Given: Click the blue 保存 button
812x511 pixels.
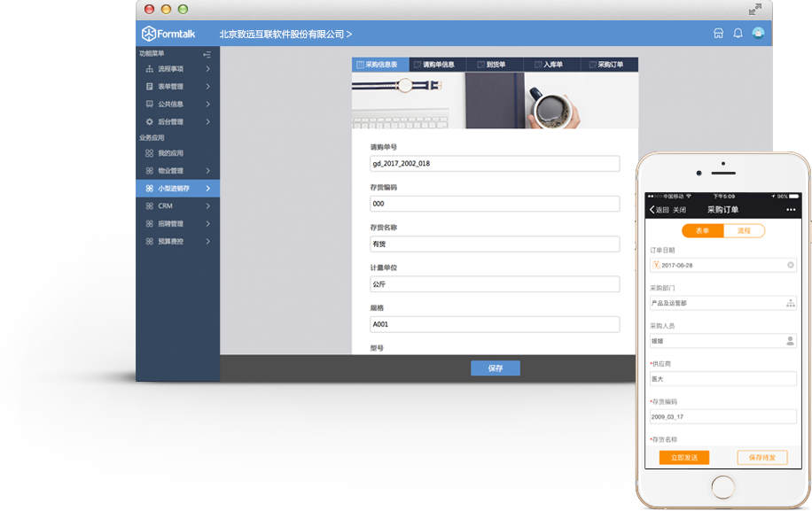Looking at the screenshot, I should point(495,368).
